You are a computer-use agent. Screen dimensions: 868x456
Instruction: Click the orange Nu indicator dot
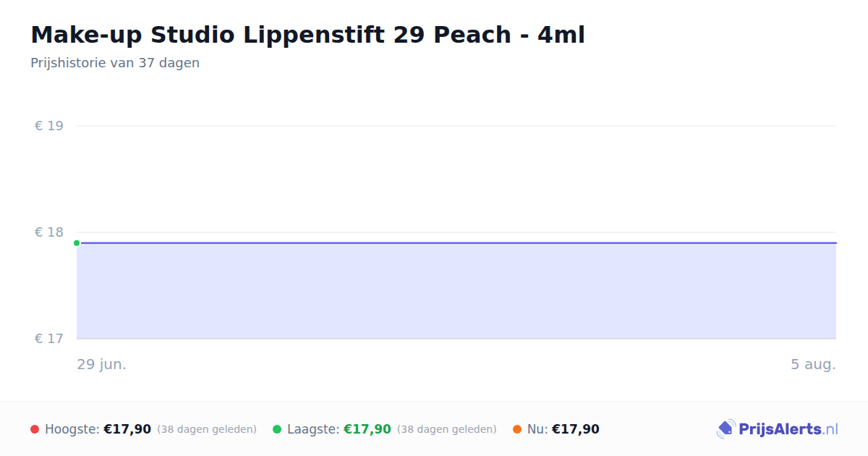[x=517, y=429]
